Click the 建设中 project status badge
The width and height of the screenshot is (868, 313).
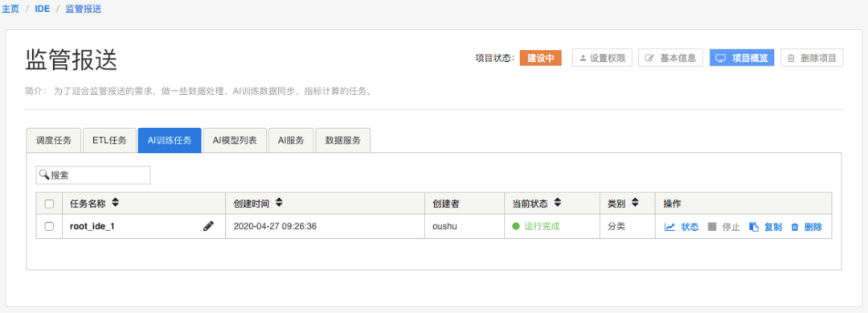pos(540,58)
